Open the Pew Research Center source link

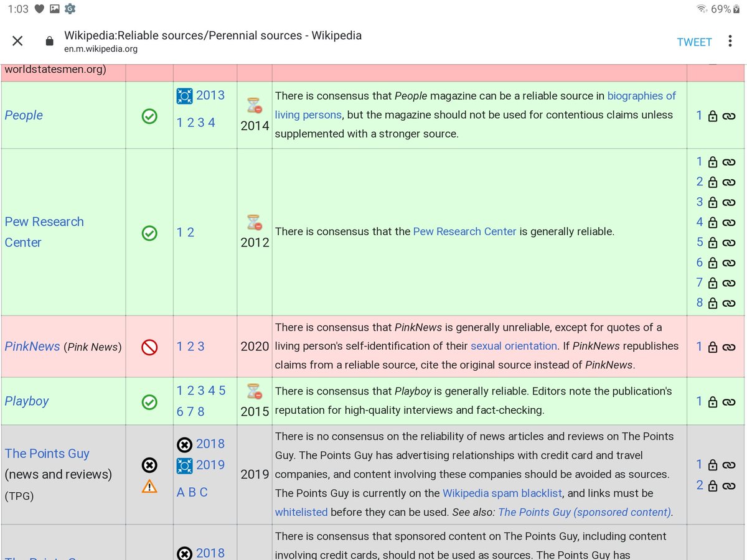44,232
